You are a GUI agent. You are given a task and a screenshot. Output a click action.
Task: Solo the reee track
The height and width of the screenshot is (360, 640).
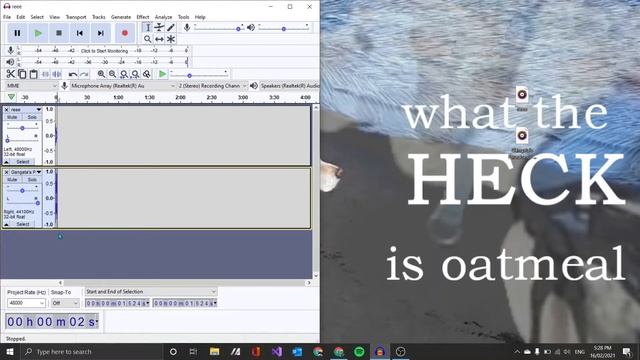pos(32,117)
